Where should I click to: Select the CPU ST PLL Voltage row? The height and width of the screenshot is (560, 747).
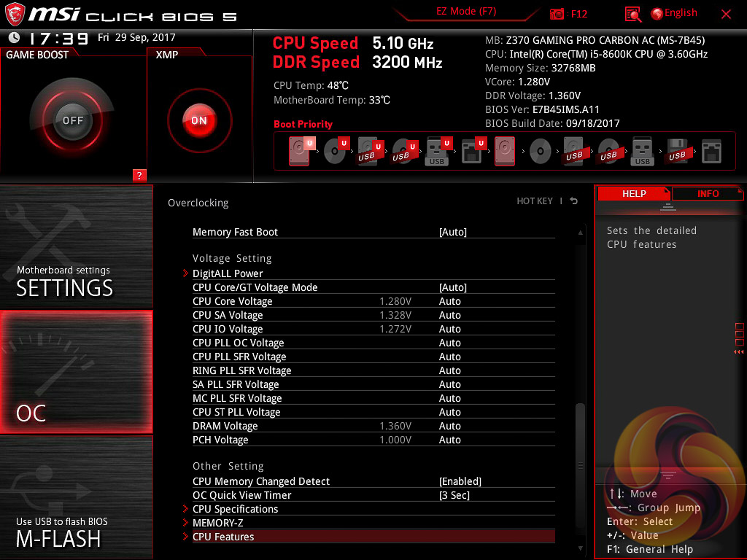click(x=373, y=411)
